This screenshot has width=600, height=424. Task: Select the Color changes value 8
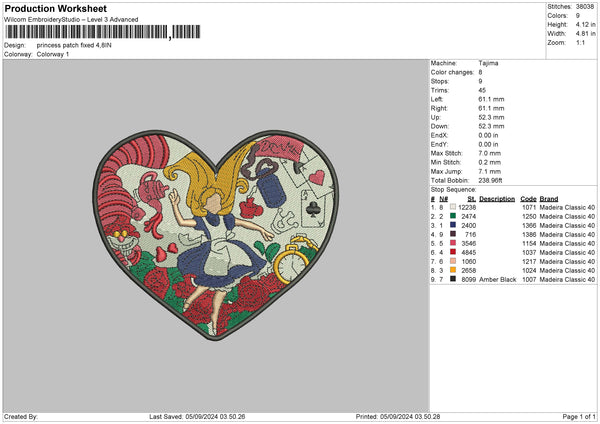point(480,72)
